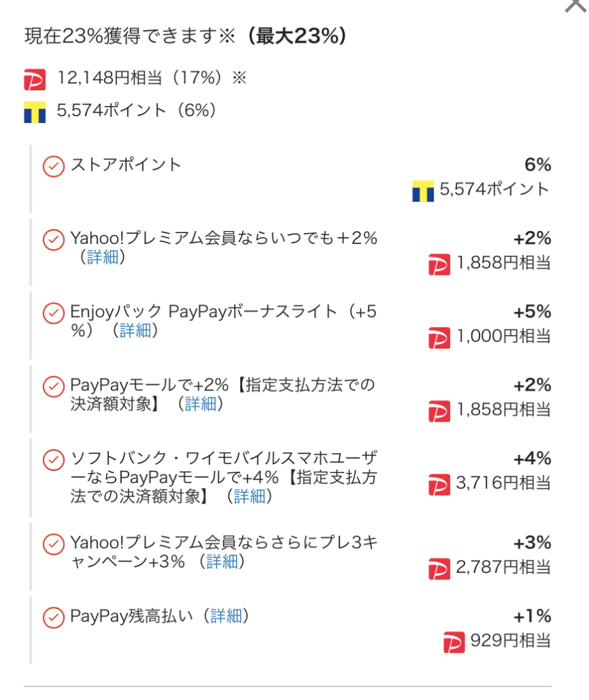The width and height of the screenshot is (589, 700).
Task: Toggle the check circle for Yahoo!プレミアム会員ならいつでも+2%
Action: 53,240
